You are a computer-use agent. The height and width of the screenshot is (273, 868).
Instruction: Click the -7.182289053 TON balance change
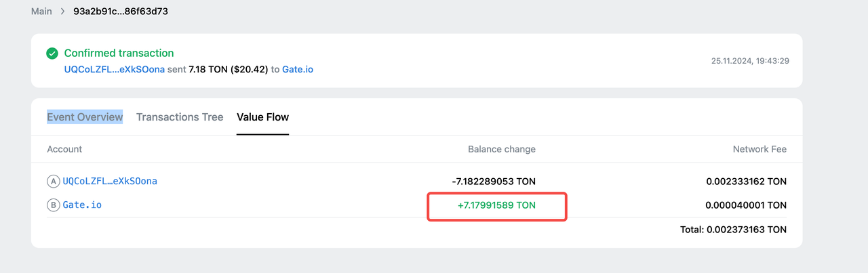(493, 182)
